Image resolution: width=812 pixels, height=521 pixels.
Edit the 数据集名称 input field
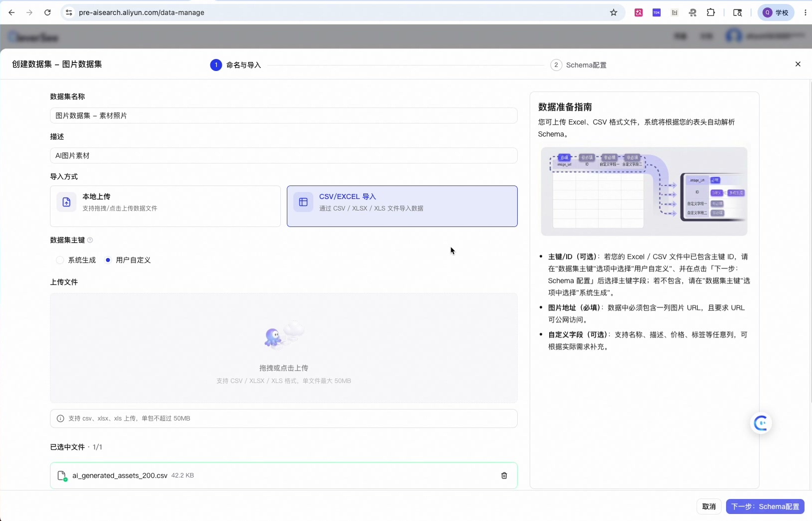pos(283,115)
